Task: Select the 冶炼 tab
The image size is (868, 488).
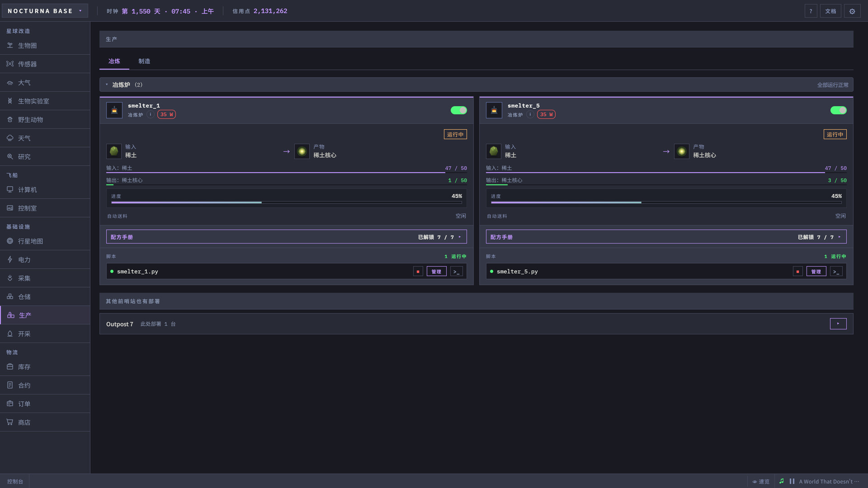Action: pyautogui.click(x=114, y=61)
